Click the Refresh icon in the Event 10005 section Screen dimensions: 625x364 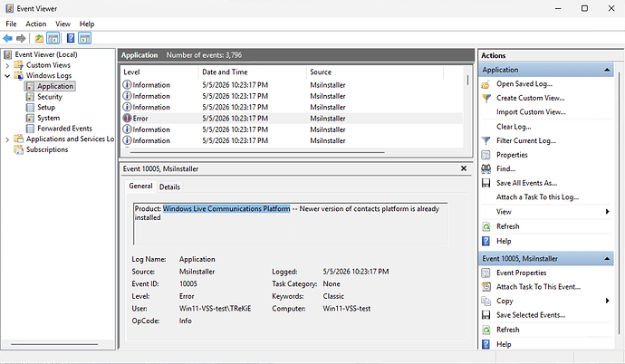486,330
